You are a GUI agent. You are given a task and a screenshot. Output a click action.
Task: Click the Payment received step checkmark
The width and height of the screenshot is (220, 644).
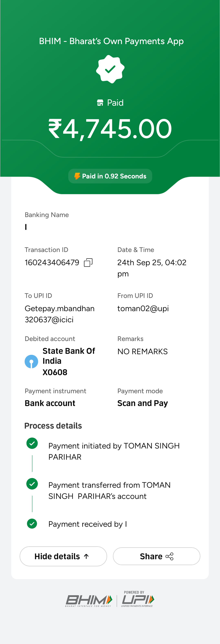click(x=32, y=523)
